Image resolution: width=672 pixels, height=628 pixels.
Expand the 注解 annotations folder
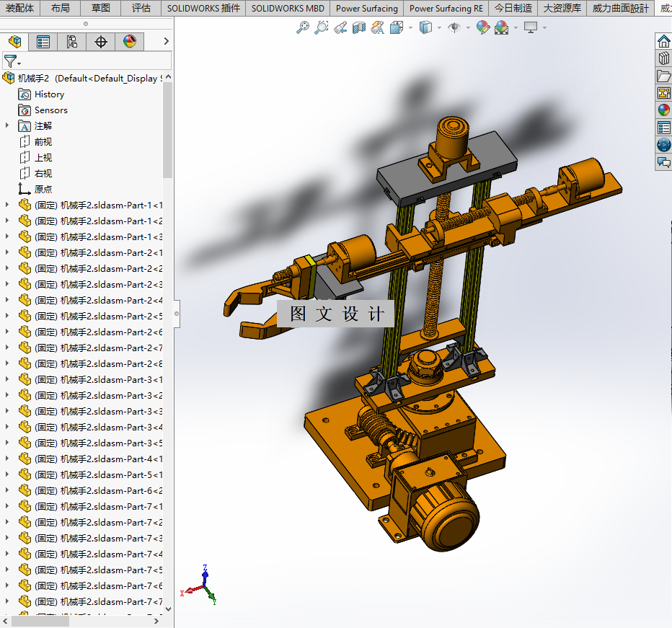(x=7, y=125)
